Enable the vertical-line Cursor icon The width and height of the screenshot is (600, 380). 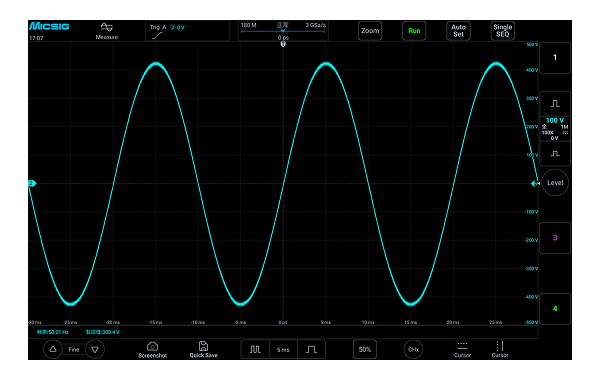click(500, 350)
